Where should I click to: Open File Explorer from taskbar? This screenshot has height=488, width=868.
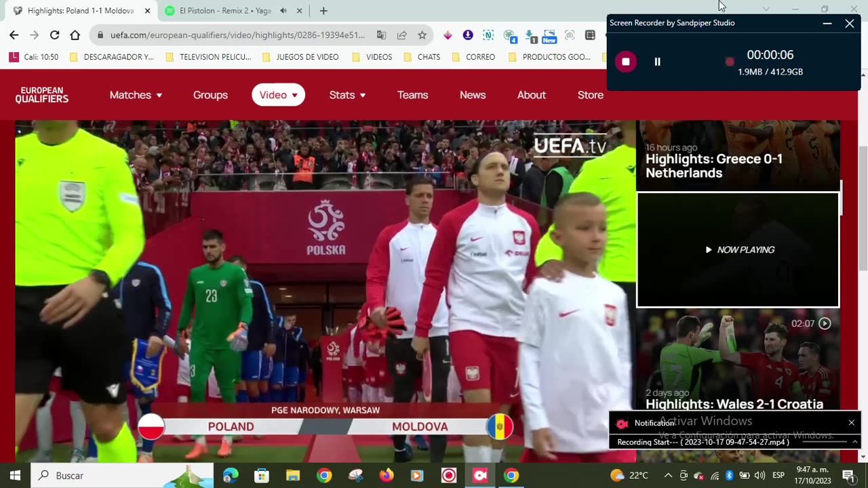pos(292,475)
